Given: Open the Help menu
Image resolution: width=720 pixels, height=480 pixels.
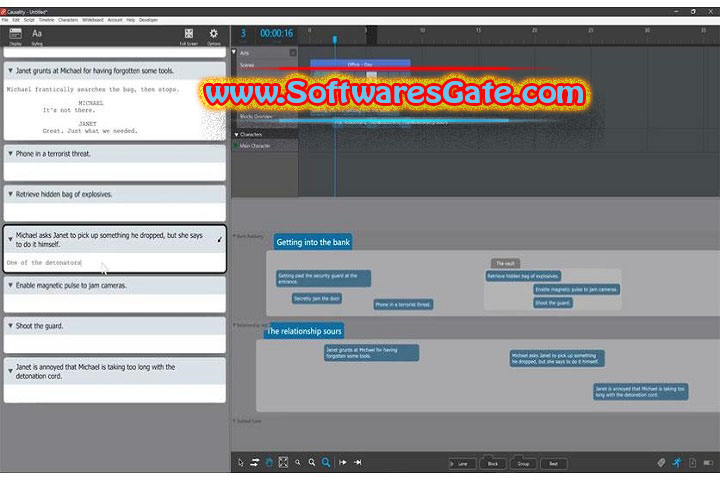Looking at the screenshot, I should (x=131, y=20).
